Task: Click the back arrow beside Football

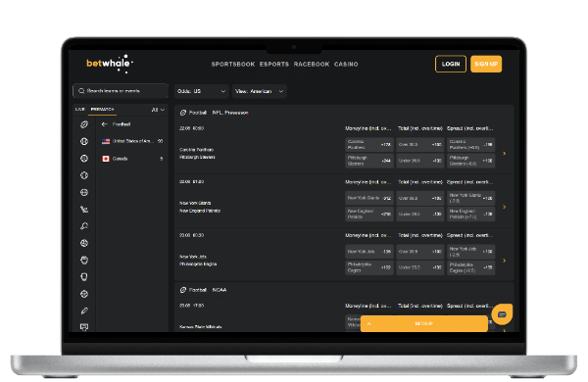Action: coord(104,124)
